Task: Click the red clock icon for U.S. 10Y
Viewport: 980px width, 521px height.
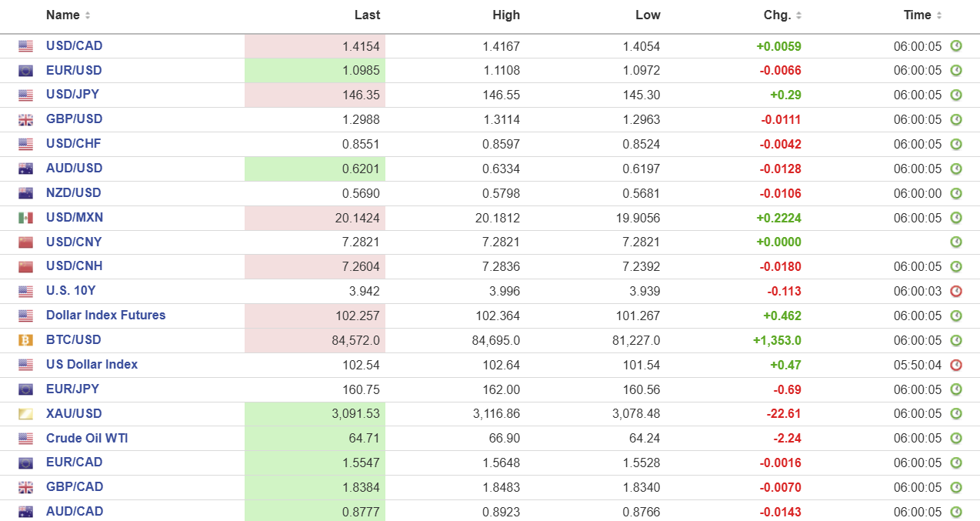Action: click(956, 291)
